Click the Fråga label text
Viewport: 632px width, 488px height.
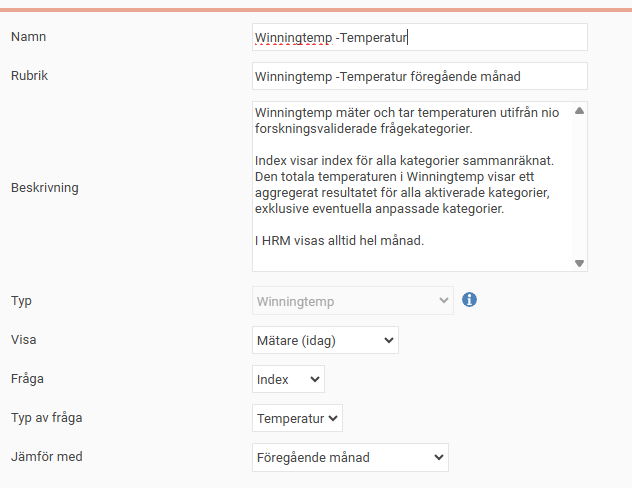[x=27, y=379]
